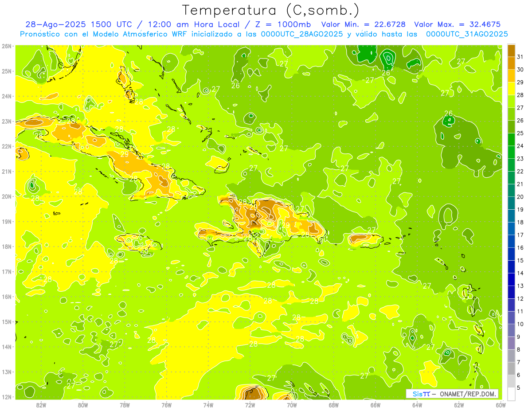This screenshot has height=411, width=532.
Task: Click the '26N' latitude label
Action: click(x=6, y=46)
